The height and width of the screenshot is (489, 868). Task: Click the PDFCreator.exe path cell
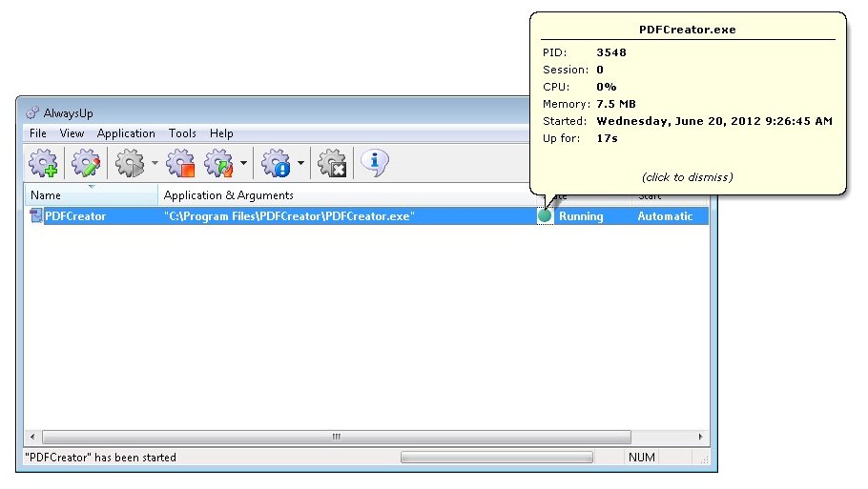(x=290, y=216)
